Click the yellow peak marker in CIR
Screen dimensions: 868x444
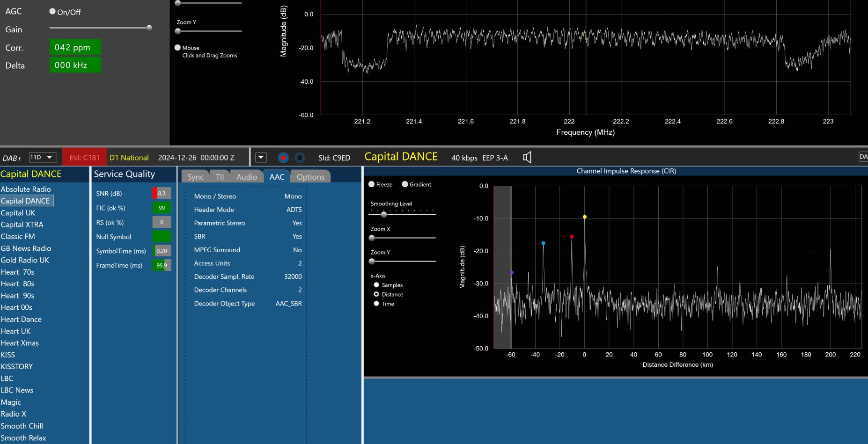pos(585,217)
